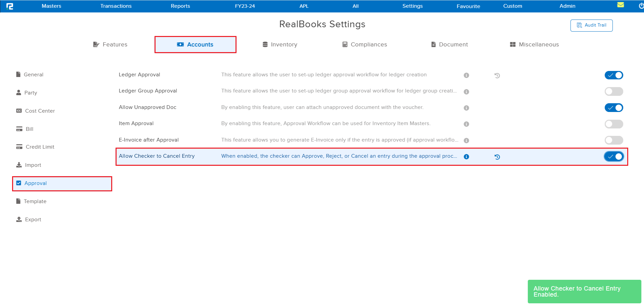Click info icon for Allow Checker to Cancel Entry
This screenshot has height=305, width=644.
click(466, 157)
